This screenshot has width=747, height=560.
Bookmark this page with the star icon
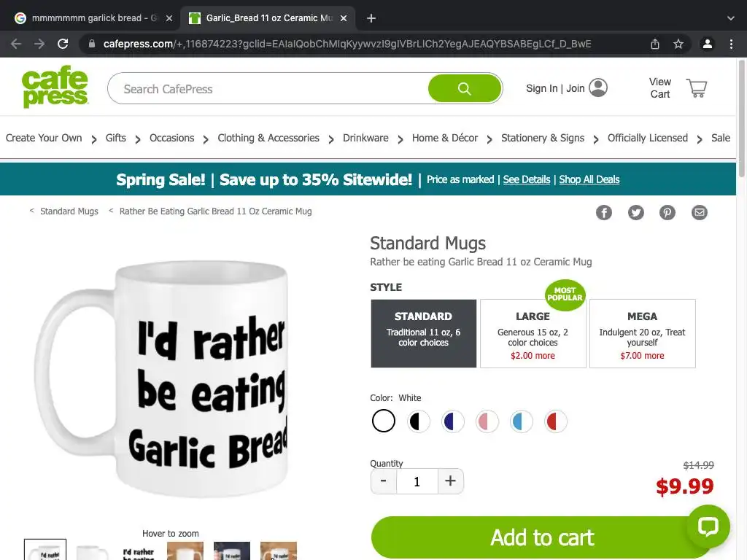click(x=678, y=44)
